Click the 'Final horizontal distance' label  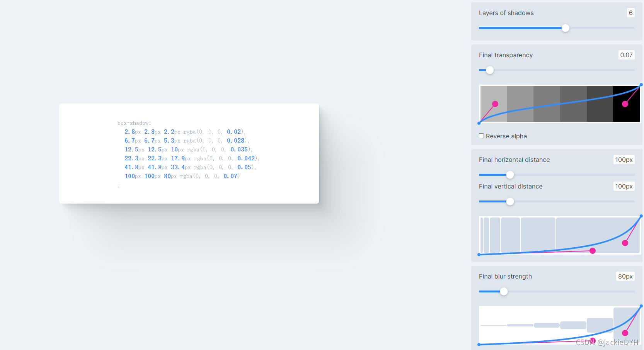(x=514, y=160)
